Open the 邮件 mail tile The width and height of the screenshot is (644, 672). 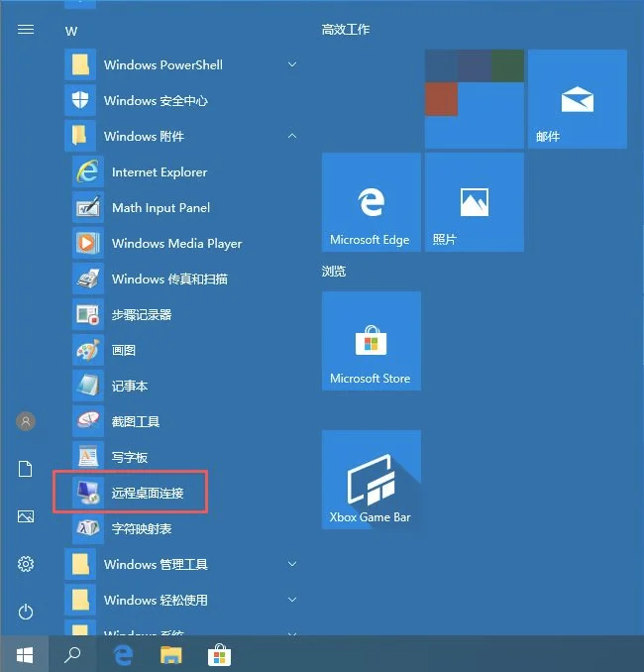click(x=578, y=99)
